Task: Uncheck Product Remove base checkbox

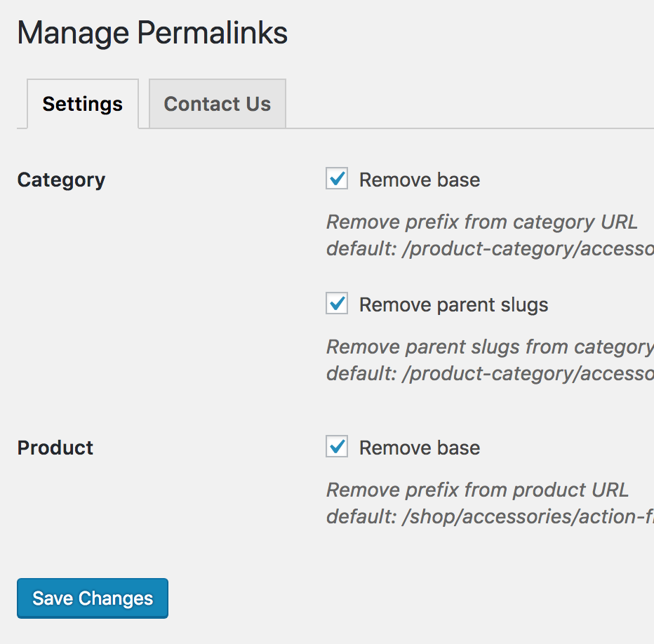Action: 337,446
